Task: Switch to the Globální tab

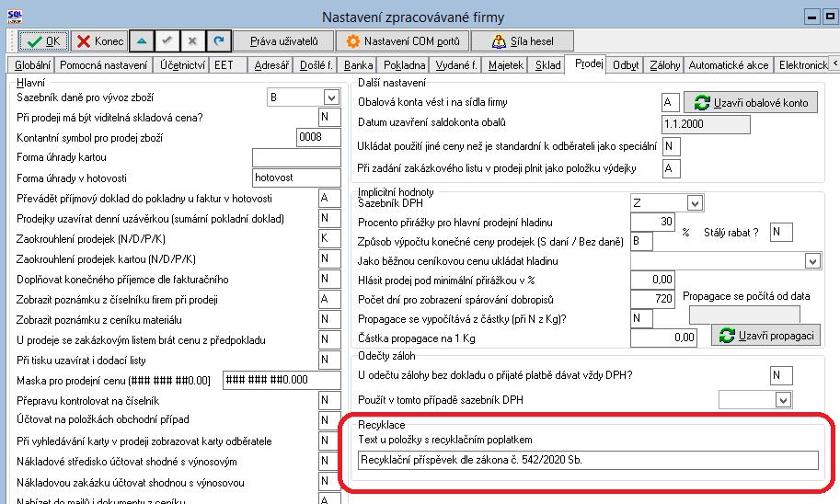Action: pyautogui.click(x=31, y=64)
